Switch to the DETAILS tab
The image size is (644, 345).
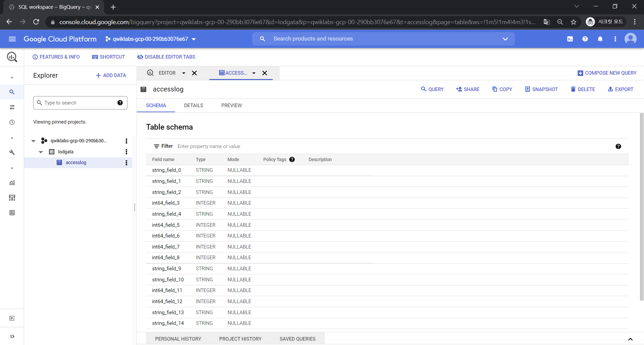pos(194,106)
